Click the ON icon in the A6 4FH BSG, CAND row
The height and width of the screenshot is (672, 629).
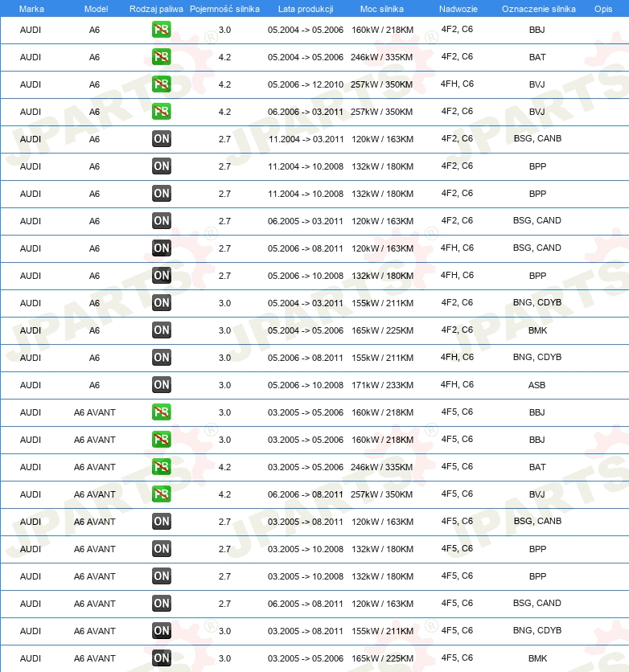coord(161,248)
